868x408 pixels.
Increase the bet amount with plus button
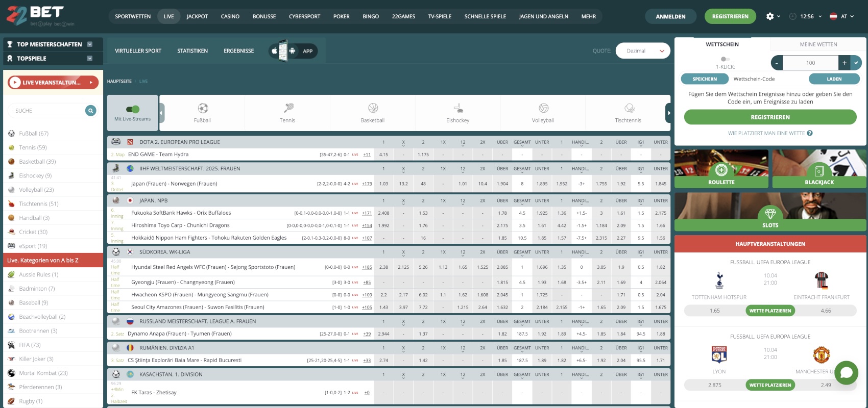(845, 63)
